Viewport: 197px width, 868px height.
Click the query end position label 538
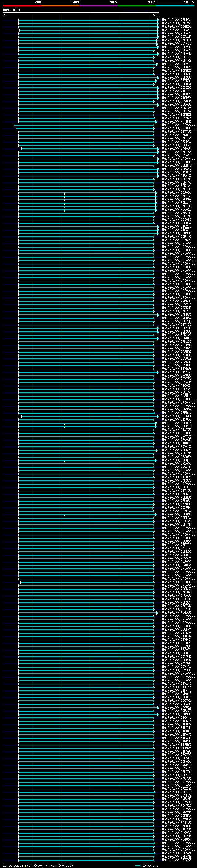[155, 15]
